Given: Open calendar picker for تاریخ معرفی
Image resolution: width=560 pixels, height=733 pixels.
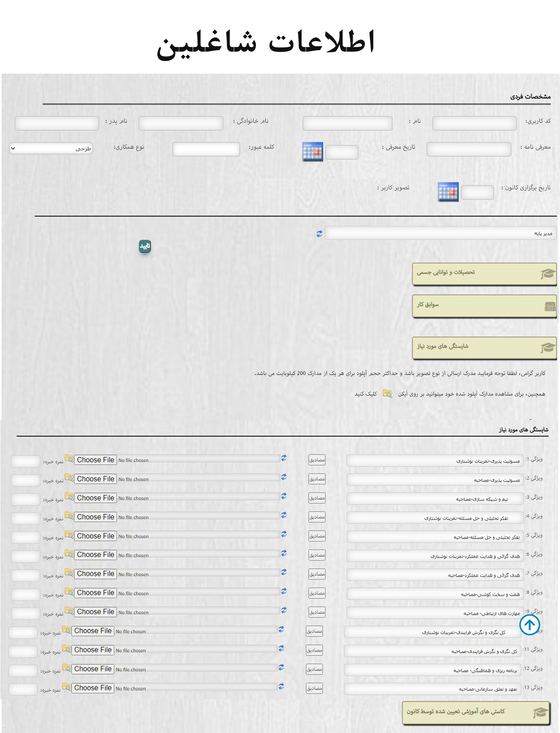Looking at the screenshot, I should [x=312, y=152].
